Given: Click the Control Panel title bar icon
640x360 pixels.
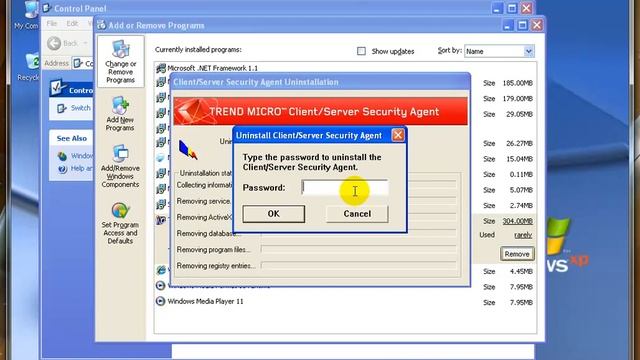Looking at the screenshot, I should pos(47,8).
